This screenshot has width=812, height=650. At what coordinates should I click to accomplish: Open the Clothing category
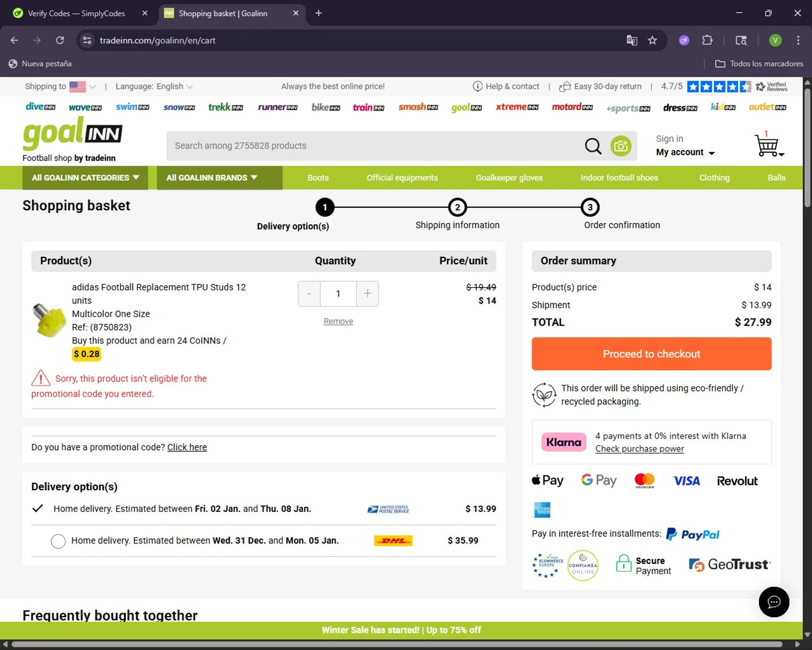(x=714, y=178)
